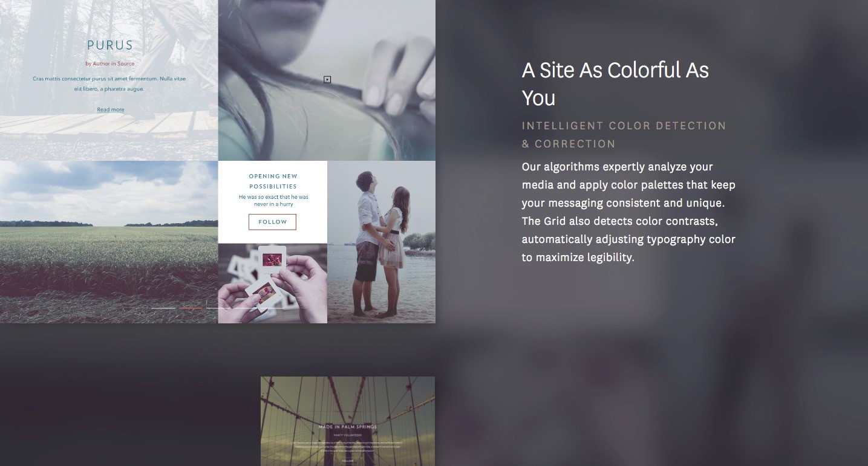Click the 'Made in Palm Springs' title text
Screen dimensions: 868x466
(348, 427)
